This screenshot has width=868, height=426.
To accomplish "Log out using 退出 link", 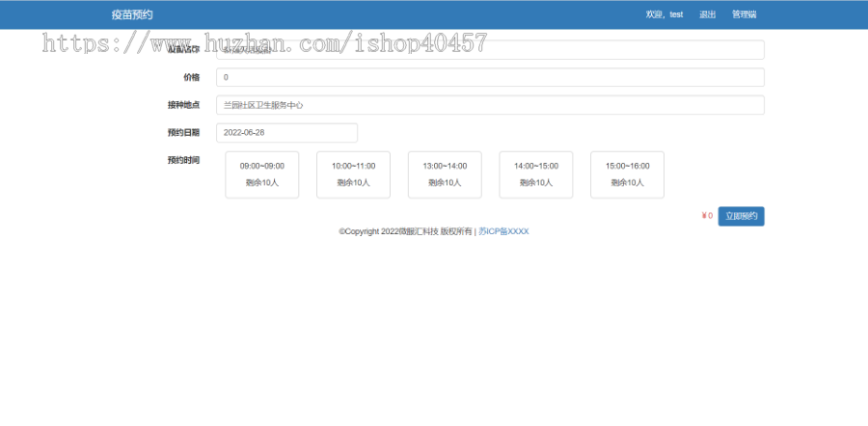I will (x=707, y=14).
